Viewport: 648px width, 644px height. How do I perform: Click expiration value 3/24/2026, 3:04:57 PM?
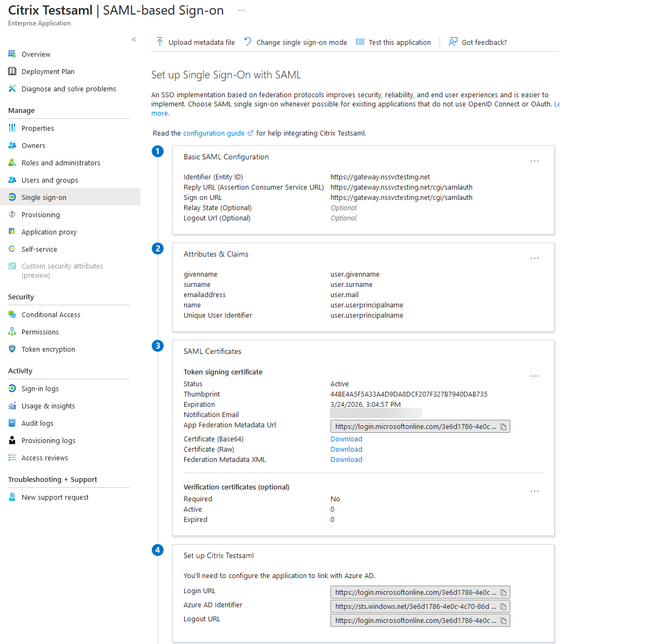tap(366, 405)
